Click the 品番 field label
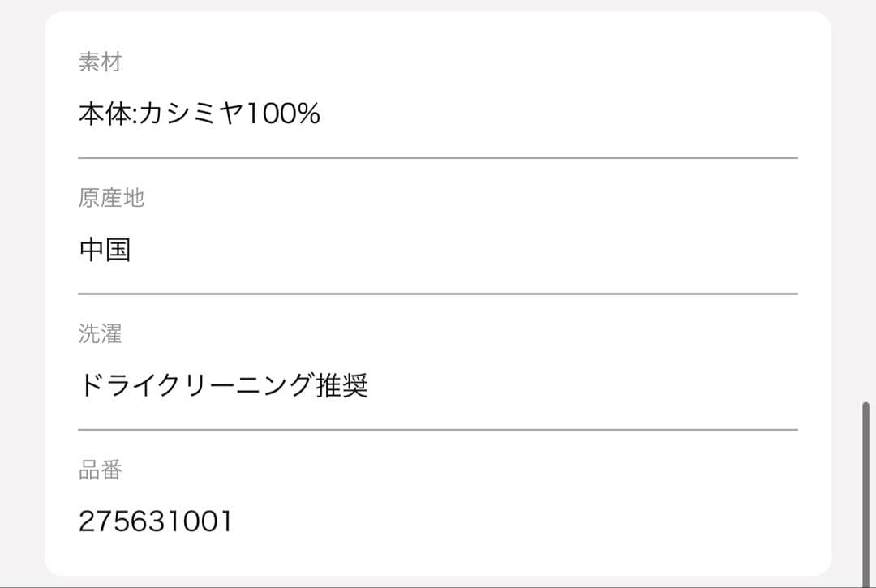Image resolution: width=876 pixels, height=588 pixels. click(x=100, y=470)
